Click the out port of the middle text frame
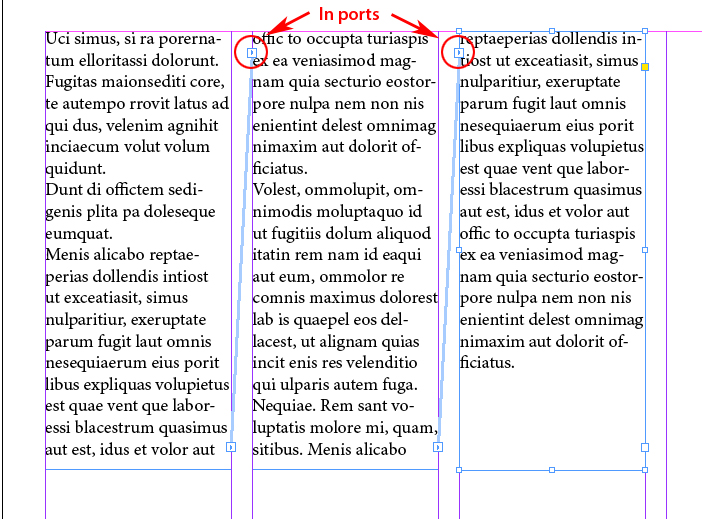Screen dimensions: 702x519 click(438, 447)
